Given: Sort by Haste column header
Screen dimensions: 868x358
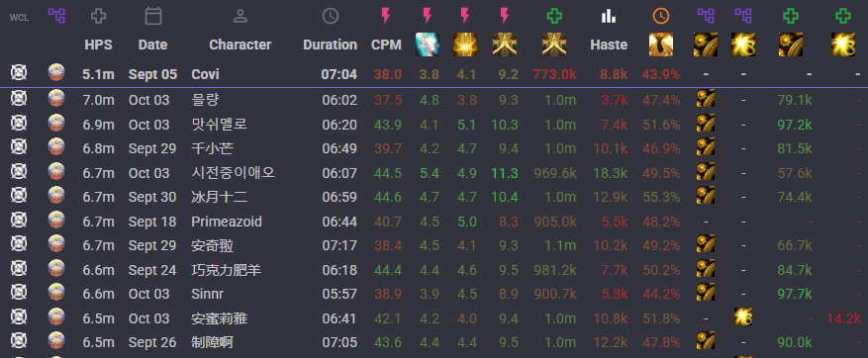Looking at the screenshot, I should click(x=609, y=45).
